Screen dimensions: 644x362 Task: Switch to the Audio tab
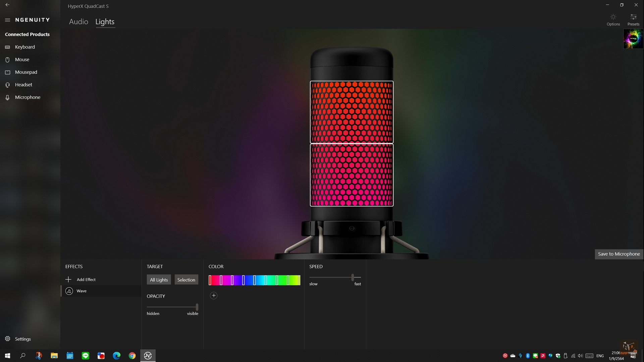pos(78,21)
